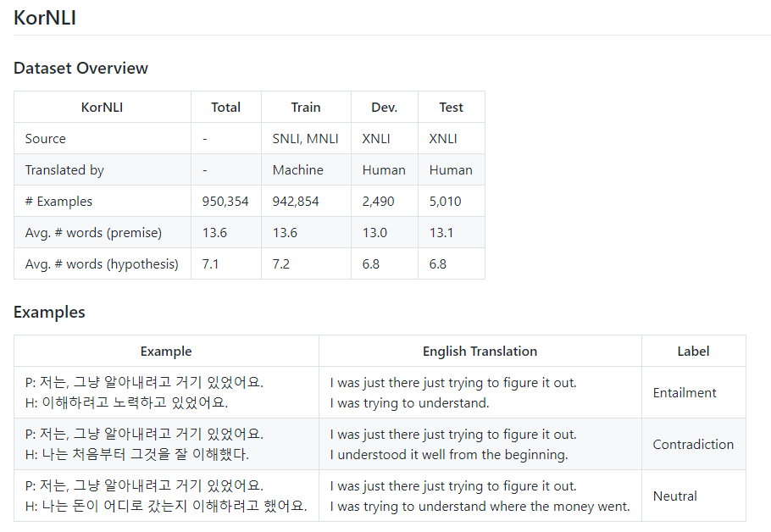Click the 7.1 hypothesis value
771x532 pixels.
[210, 264]
